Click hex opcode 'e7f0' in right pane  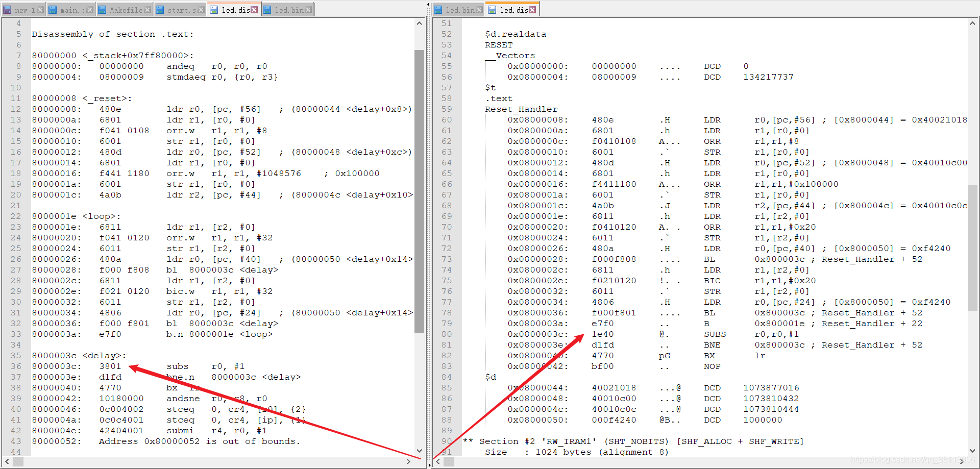point(603,324)
